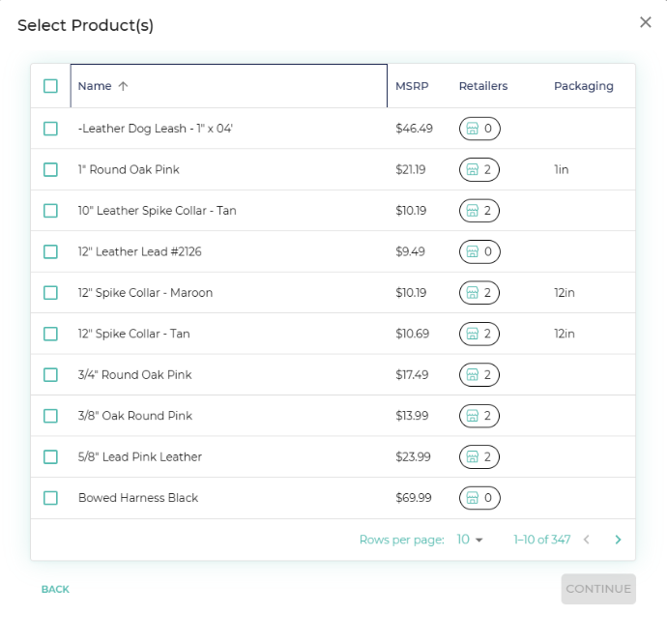This screenshot has width=667, height=644.
Task: Check the 12" Spike Collar - Maroon row
Action: coord(50,292)
